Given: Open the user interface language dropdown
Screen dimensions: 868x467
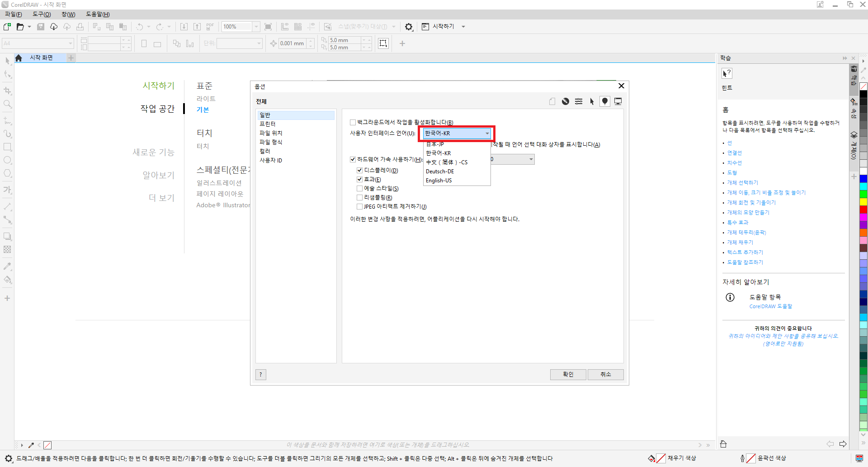Looking at the screenshot, I should pos(457,133).
